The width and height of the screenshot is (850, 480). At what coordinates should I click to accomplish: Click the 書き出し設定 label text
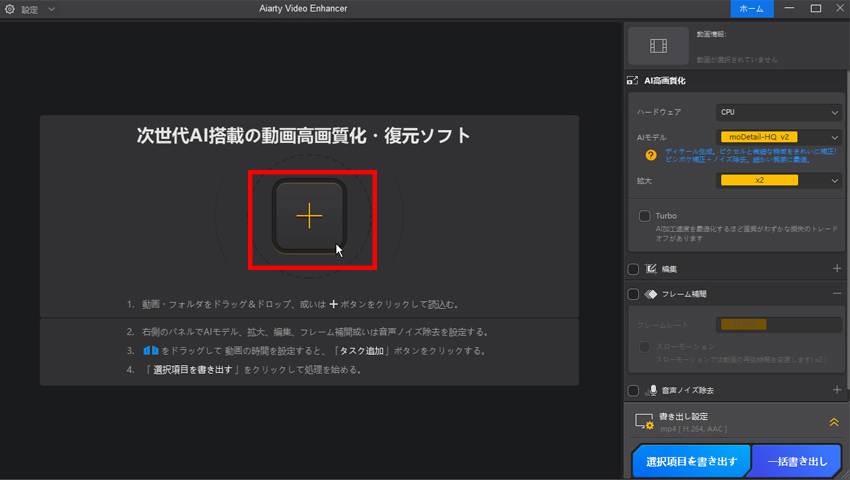pyautogui.click(x=684, y=417)
